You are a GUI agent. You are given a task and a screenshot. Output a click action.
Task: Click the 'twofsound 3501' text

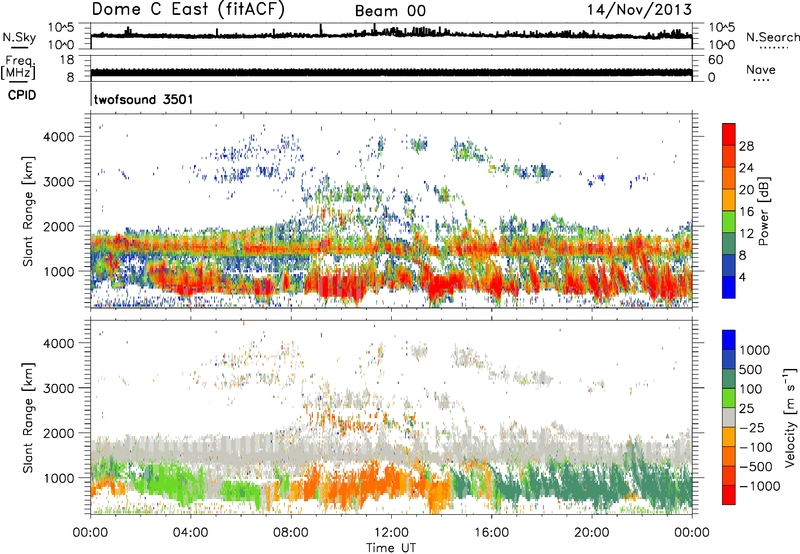click(x=143, y=99)
